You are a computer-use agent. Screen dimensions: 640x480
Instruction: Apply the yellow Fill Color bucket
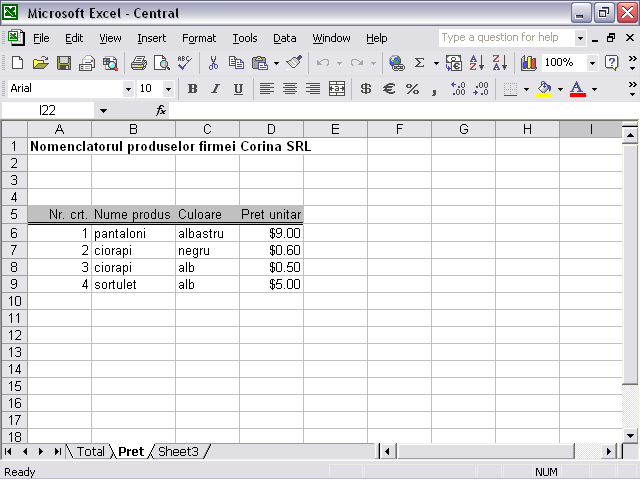[544, 89]
